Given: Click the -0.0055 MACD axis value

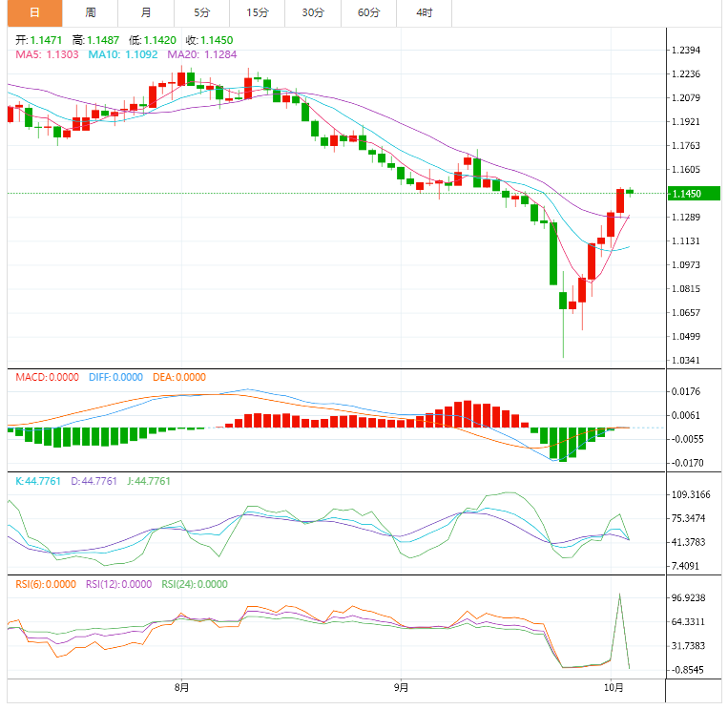Looking at the screenshot, I should (x=688, y=439).
